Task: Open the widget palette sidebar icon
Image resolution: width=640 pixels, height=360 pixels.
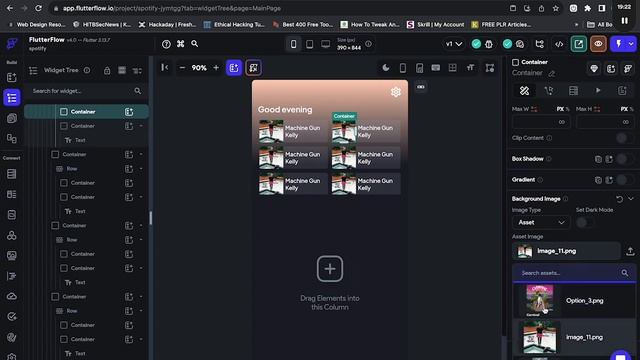Action: (x=12, y=78)
